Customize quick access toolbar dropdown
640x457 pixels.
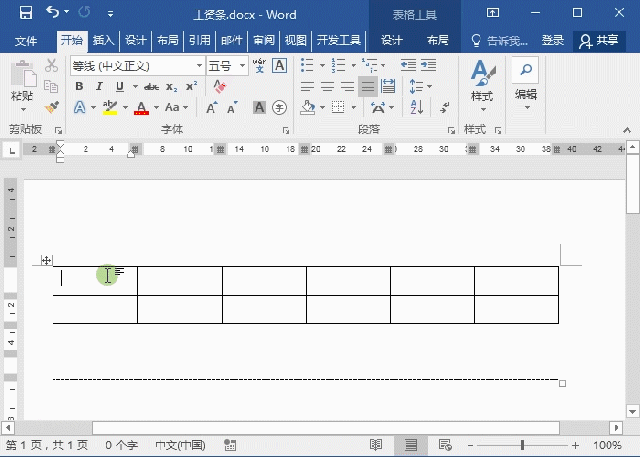pos(110,14)
